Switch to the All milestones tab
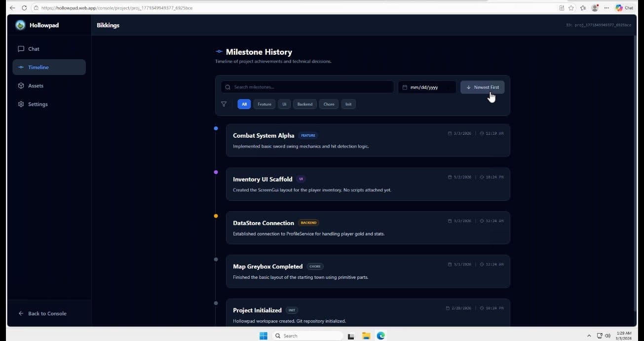 pos(244,104)
